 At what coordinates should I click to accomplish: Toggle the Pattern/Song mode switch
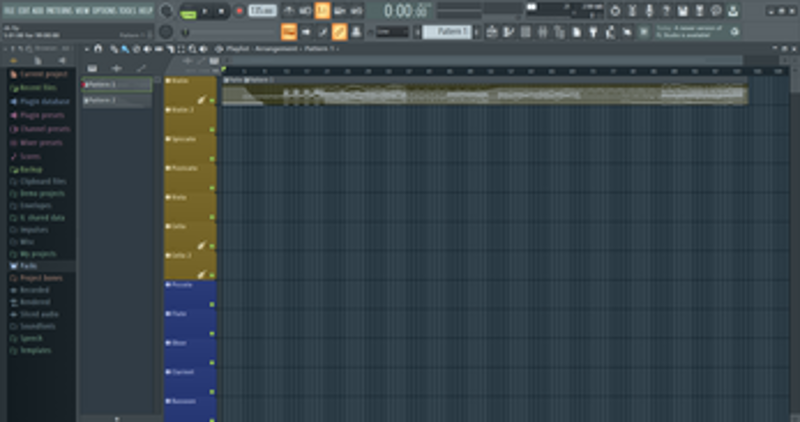pos(188,11)
